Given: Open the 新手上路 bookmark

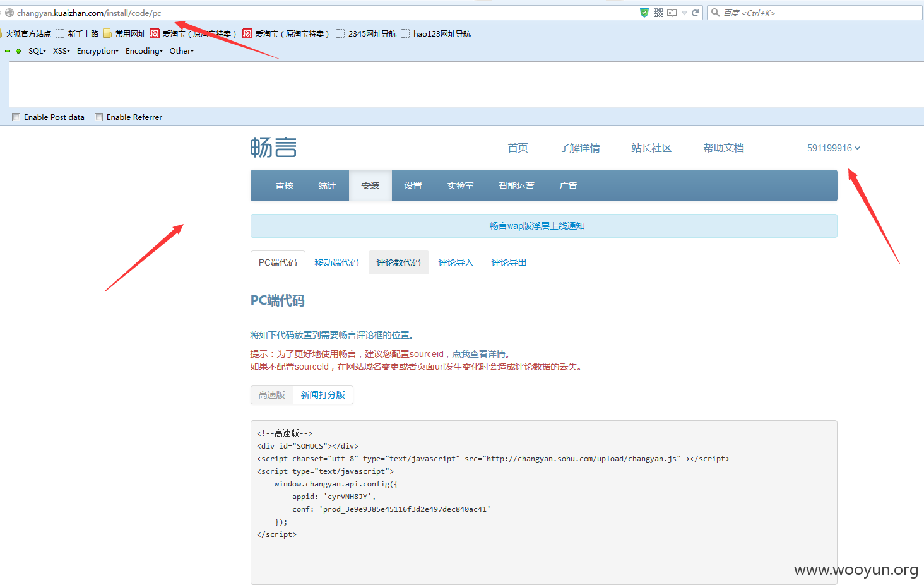Looking at the screenshot, I should click(77, 34).
